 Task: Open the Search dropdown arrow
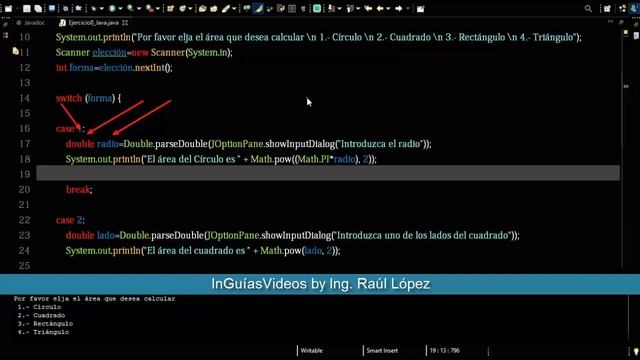click(x=234, y=8)
